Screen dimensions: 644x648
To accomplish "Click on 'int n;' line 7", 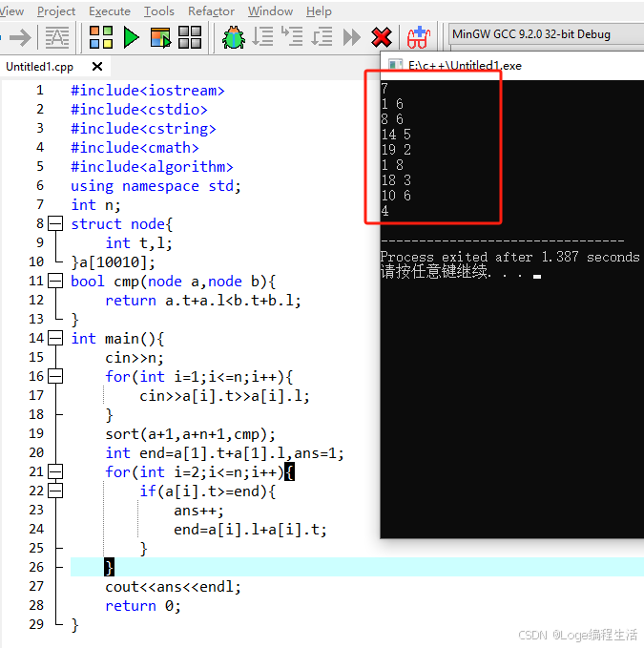I will 95,205.
